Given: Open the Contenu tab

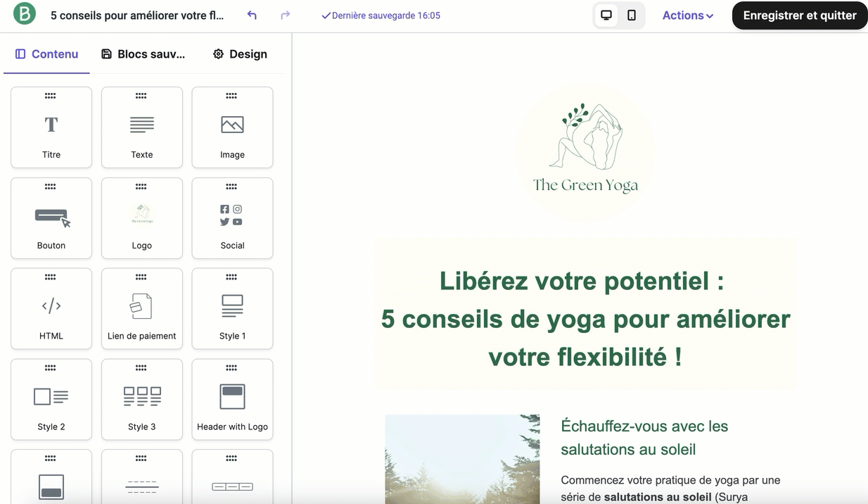Looking at the screenshot, I should pyautogui.click(x=46, y=54).
